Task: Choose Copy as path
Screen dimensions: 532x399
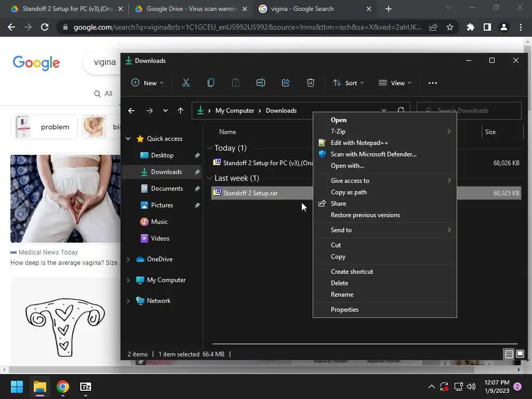Action: tap(385, 192)
